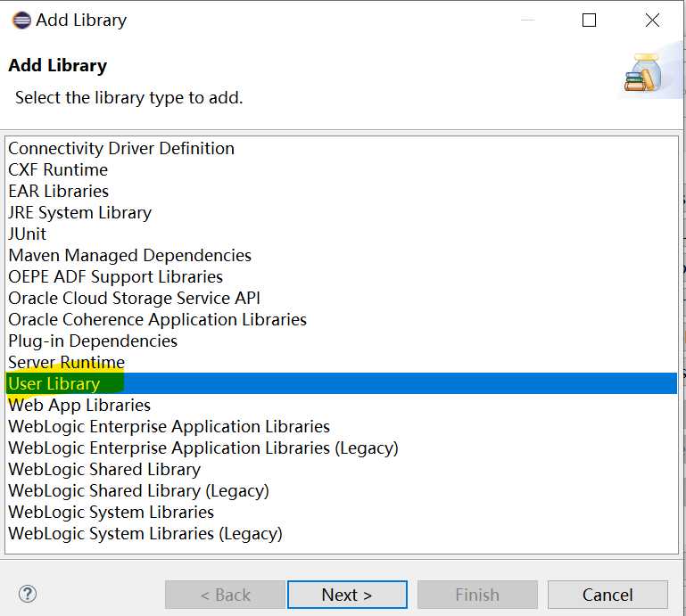The width and height of the screenshot is (686, 616).
Task: Choose Web App Libraries
Action: (x=79, y=406)
